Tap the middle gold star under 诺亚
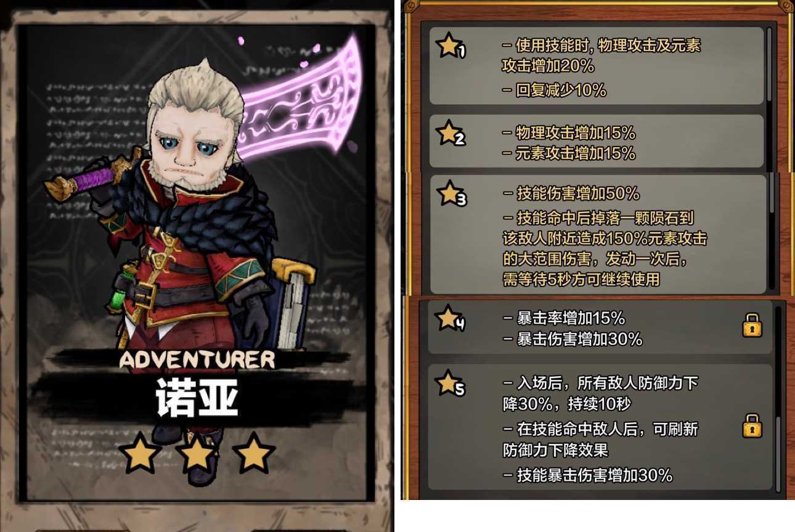The width and height of the screenshot is (795, 532). pos(197,454)
